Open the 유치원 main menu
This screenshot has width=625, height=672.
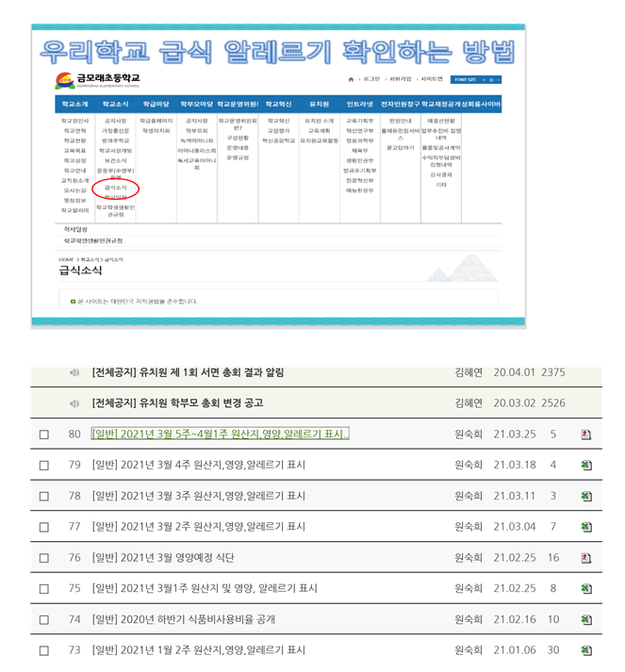319,104
